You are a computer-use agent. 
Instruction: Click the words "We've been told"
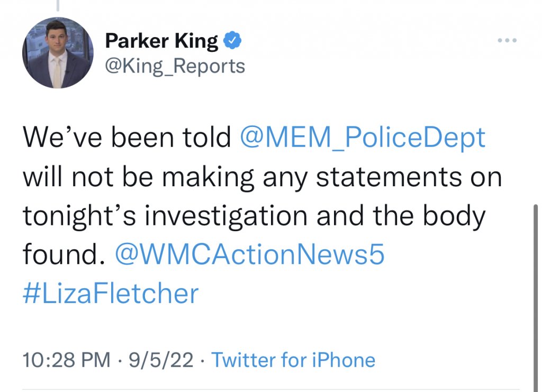click(128, 138)
